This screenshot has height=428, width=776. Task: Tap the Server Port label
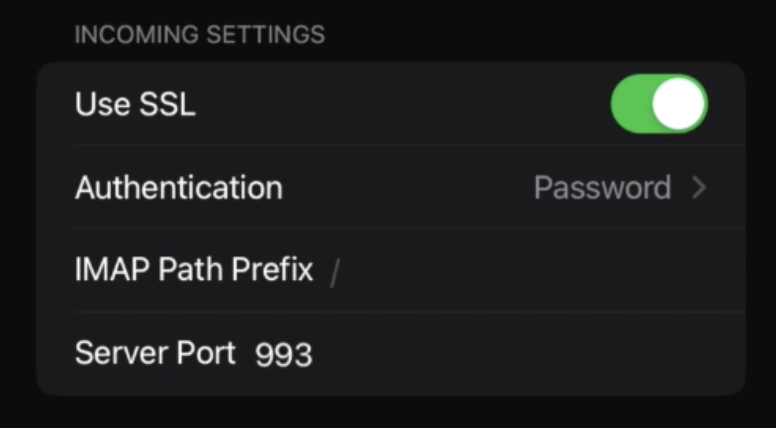click(155, 353)
